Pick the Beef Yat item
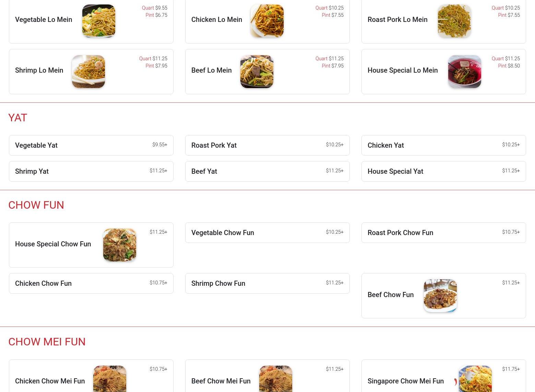535x392 pixels. pyautogui.click(x=267, y=171)
